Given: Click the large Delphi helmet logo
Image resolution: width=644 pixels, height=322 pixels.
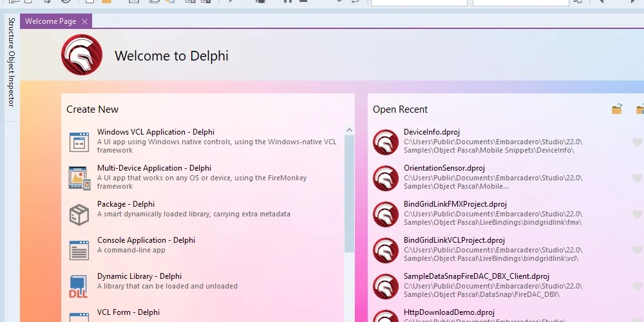Looking at the screenshot, I should [82, 55].
